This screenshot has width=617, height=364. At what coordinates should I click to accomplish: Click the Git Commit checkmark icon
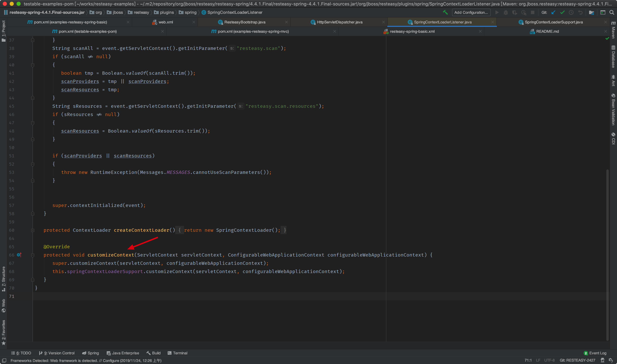(562, 12)
